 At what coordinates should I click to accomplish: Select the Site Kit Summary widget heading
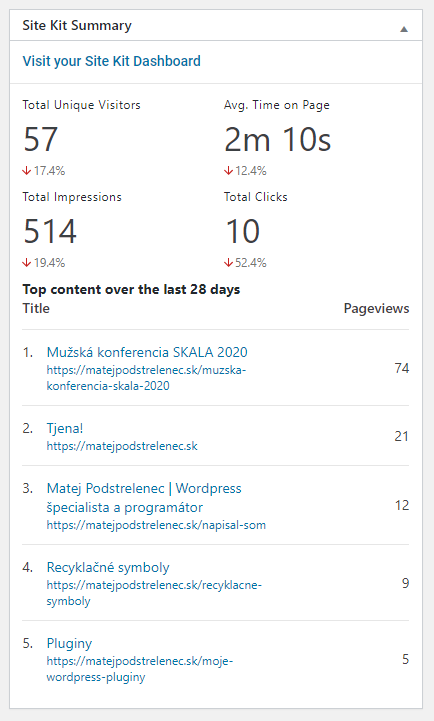[x=77, y=25]
